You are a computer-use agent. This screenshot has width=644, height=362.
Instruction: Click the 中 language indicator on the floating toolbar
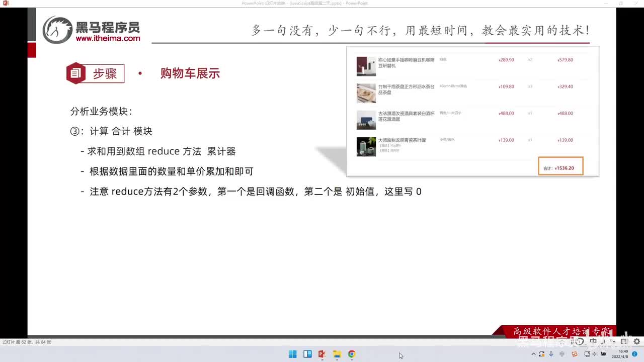594,342
